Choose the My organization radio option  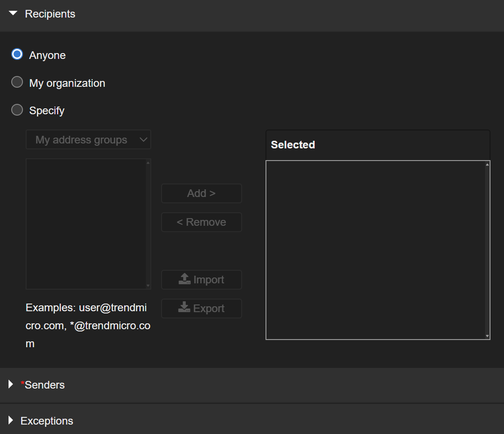tap(17, 82)
